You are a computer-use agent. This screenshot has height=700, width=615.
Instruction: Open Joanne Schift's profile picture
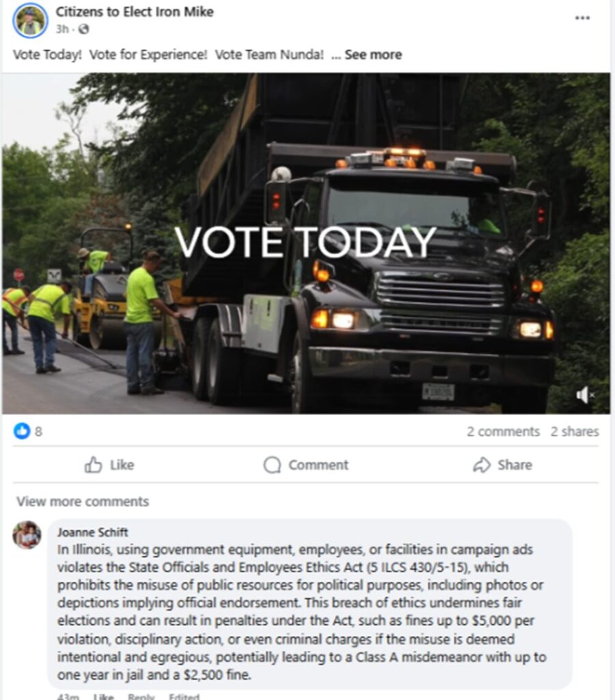pos(27,535)
